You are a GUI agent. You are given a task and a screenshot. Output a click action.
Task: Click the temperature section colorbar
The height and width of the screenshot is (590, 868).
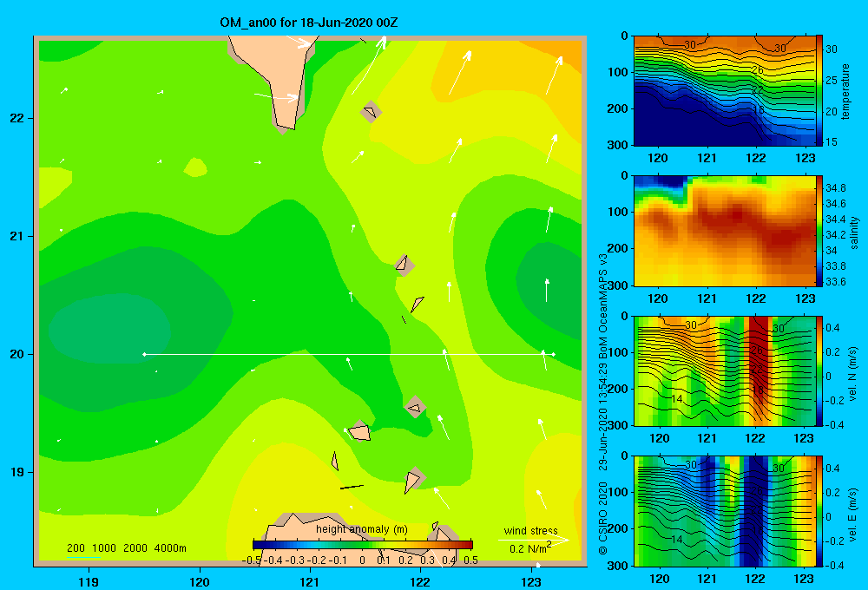click(819, 90)
